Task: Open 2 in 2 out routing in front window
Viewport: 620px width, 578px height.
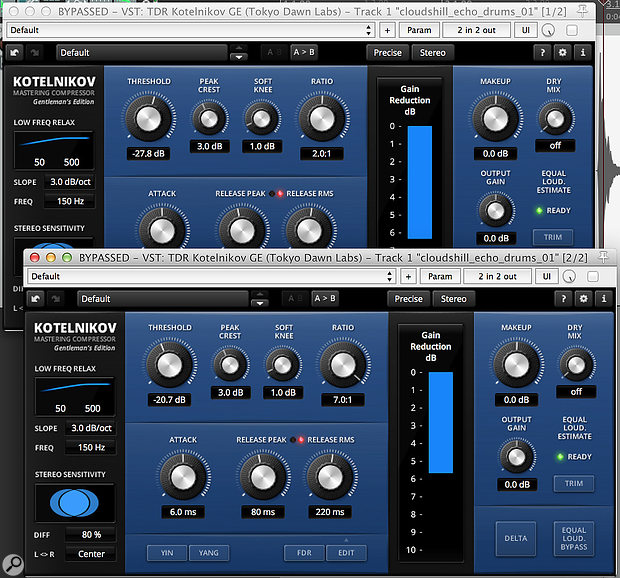Action: click(497, 276)
